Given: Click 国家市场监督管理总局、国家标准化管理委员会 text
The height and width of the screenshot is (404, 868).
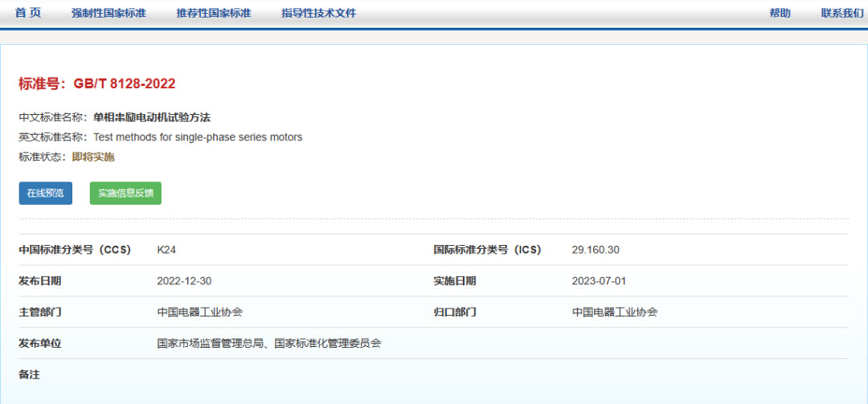Looking at the screenshot, I should click(x=269, y=344).
